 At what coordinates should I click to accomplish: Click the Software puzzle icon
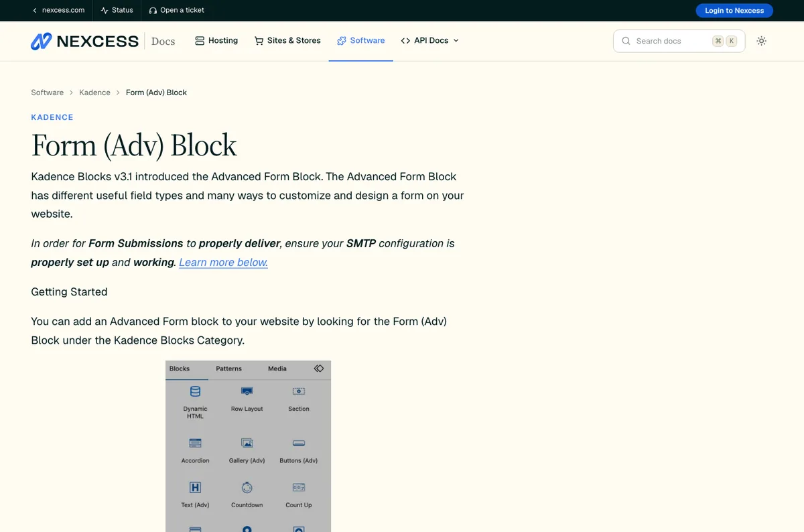tap(342, 41)
